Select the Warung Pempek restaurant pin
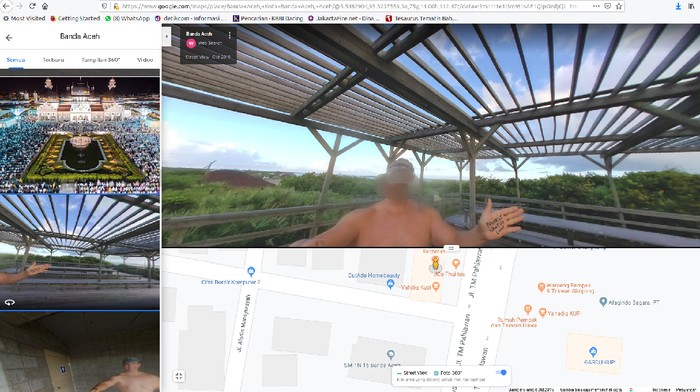The width and height of the screenshot is (700, 392). point(541,287)
